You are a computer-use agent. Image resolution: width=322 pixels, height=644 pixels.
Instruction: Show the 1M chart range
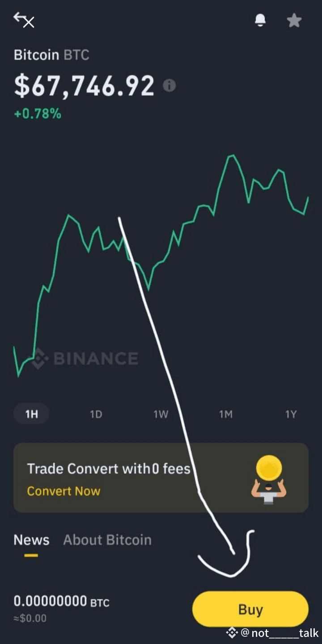click(225, 414)
